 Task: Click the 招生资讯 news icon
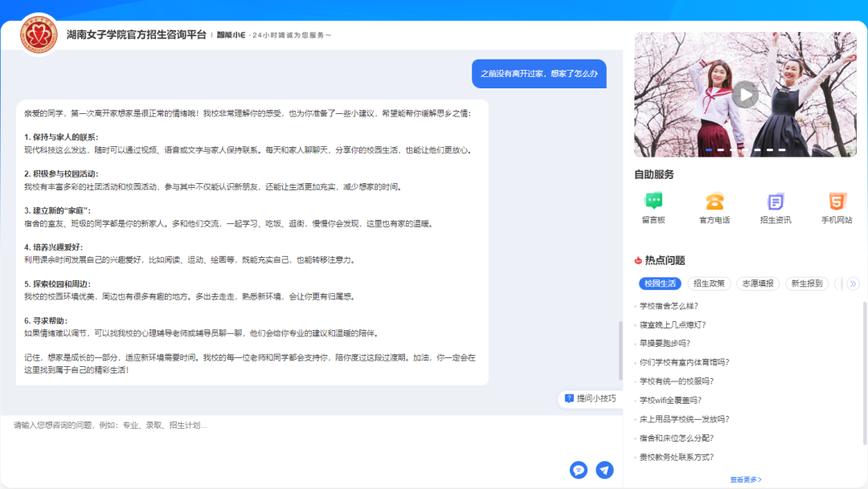(776, 202)
